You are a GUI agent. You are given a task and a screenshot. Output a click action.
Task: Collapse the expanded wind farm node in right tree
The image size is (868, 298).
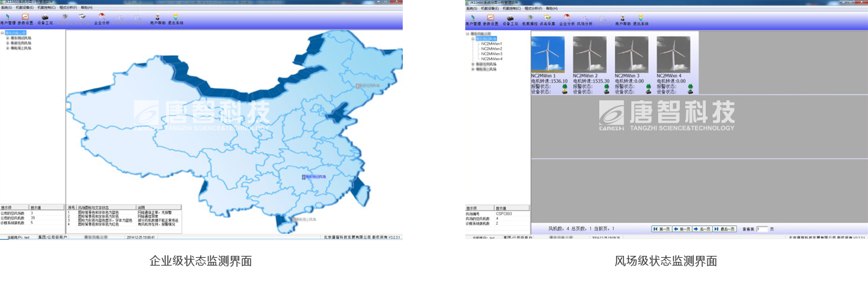click(x=473, y=38)
